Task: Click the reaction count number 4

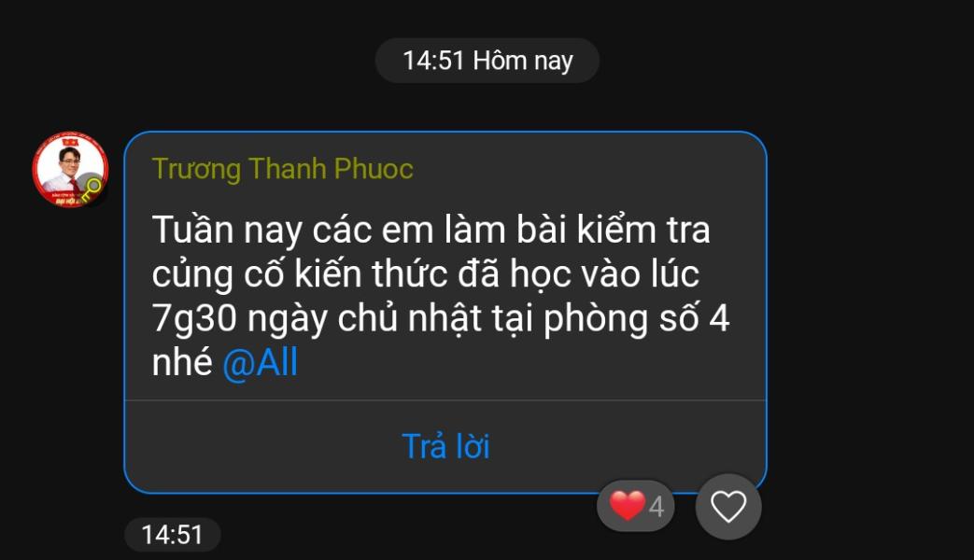Action: [x=656, y=507]
